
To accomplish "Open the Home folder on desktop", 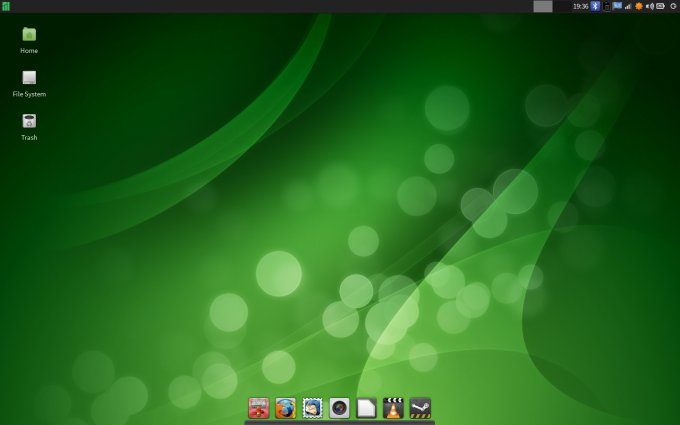I will [x=29, y=35].
